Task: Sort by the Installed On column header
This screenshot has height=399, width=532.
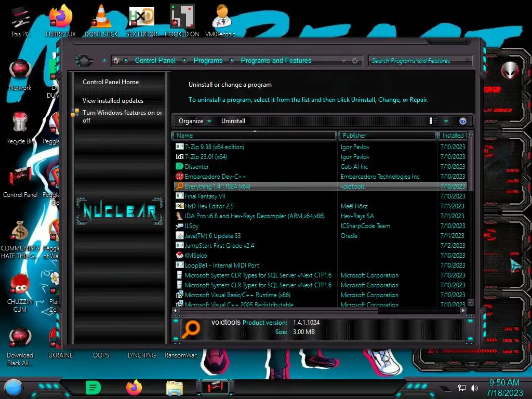Action: (453, 136)
